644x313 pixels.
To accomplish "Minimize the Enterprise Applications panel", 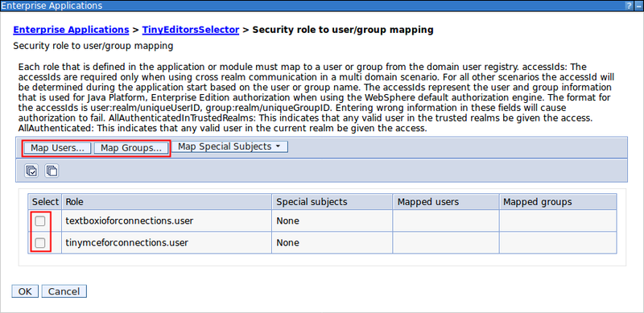I will pyautogui.click(x=638, y=6).
